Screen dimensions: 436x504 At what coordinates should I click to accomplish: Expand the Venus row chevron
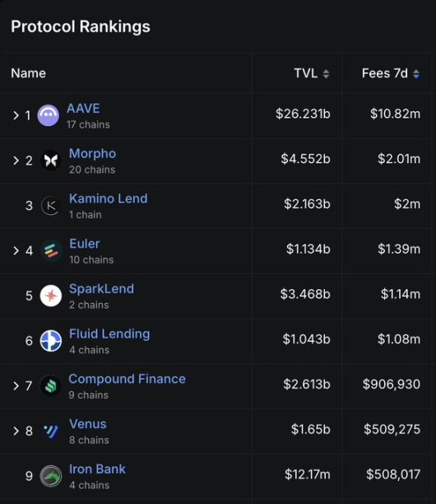[x=16, y=431]
